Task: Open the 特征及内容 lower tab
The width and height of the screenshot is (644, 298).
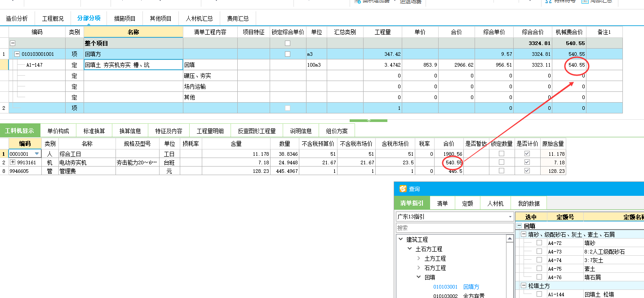Action: 169,131
